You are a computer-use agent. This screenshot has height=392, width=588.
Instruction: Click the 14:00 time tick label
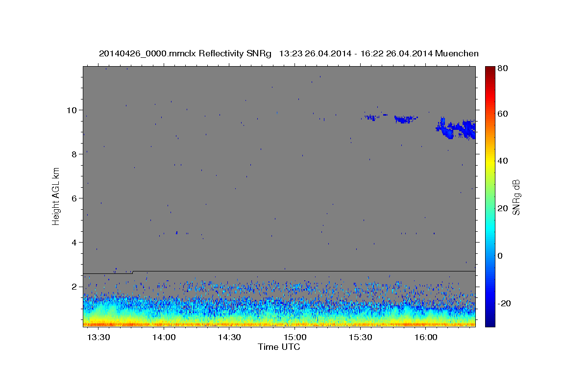coord(164,338)
